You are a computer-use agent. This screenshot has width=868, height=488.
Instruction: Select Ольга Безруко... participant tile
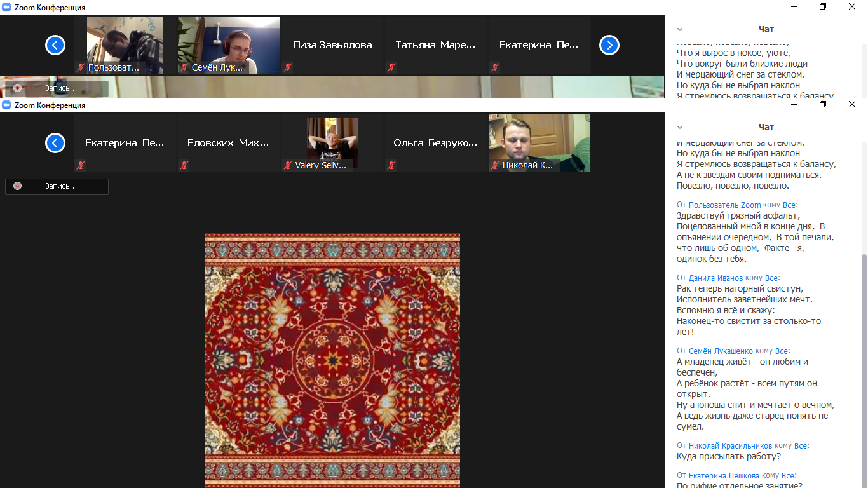[436, 143]
